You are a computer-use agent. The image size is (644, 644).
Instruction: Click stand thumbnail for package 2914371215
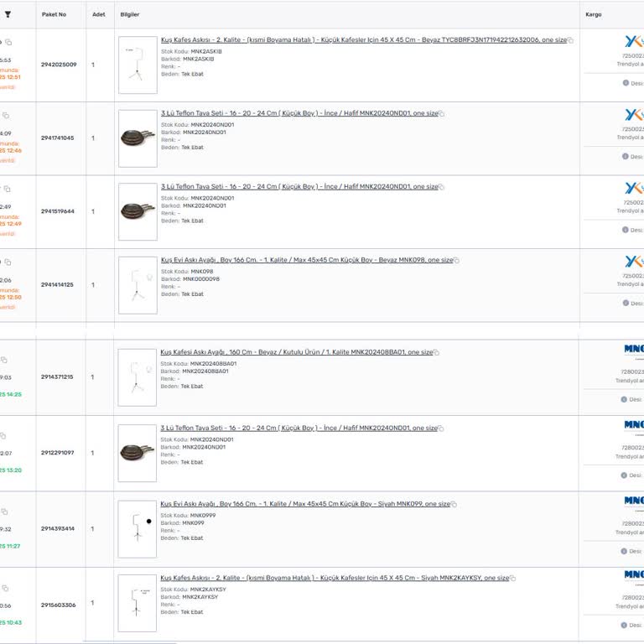tap(138, 377)
